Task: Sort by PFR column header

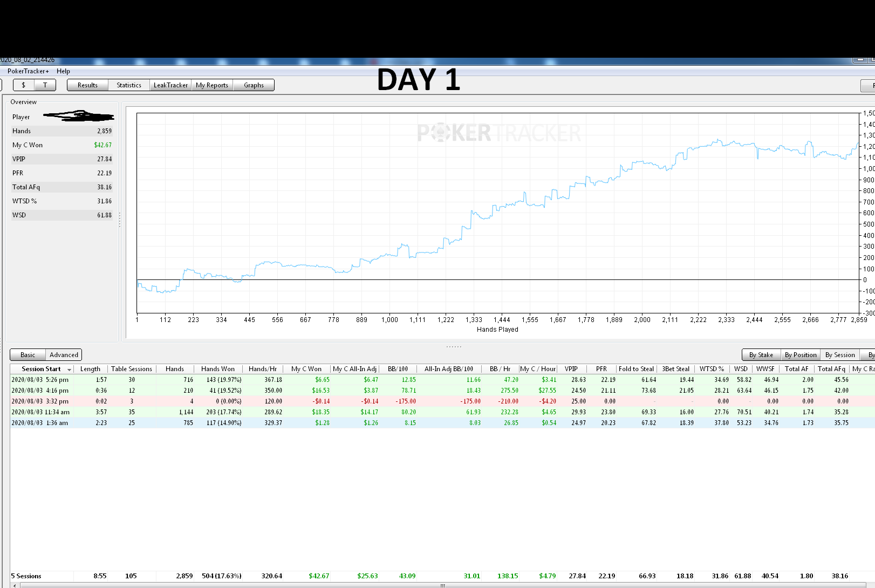Action: tap(601, 369)
